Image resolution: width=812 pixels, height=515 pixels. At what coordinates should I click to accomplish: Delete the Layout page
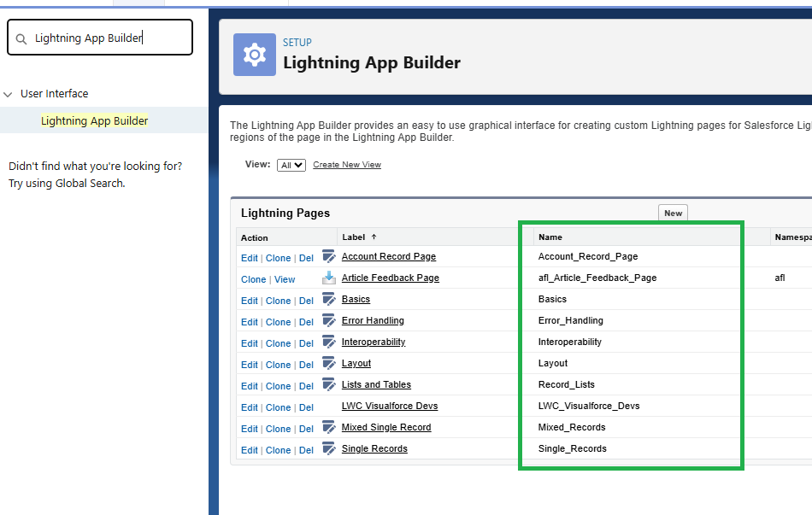click(306, 365)
